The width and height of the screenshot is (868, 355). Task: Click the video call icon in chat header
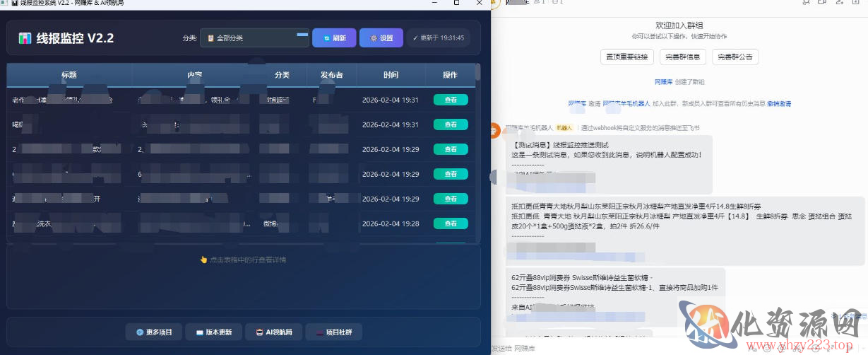[822, 2]
